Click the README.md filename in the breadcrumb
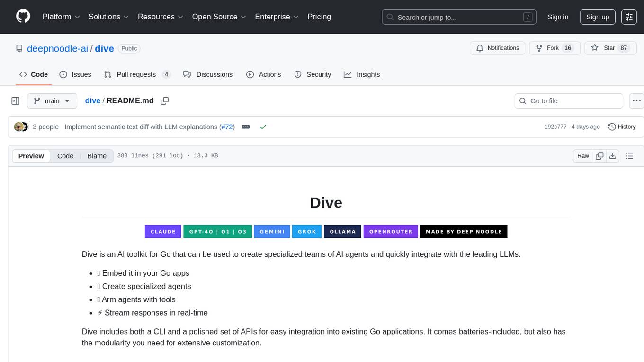Image resolution: width=644 pixels, height=362 pixels. pyautogui.click(x=130, y=101)
